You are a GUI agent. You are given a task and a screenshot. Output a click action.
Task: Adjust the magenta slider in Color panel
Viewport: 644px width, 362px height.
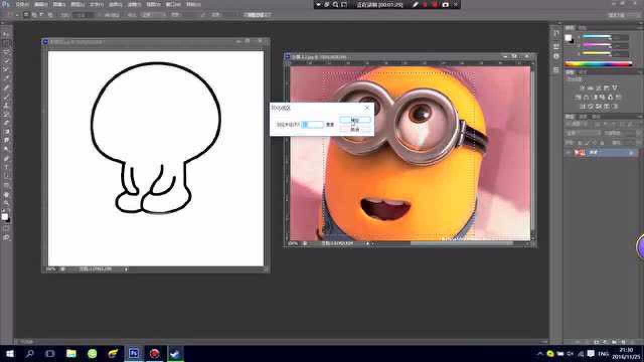596,46
